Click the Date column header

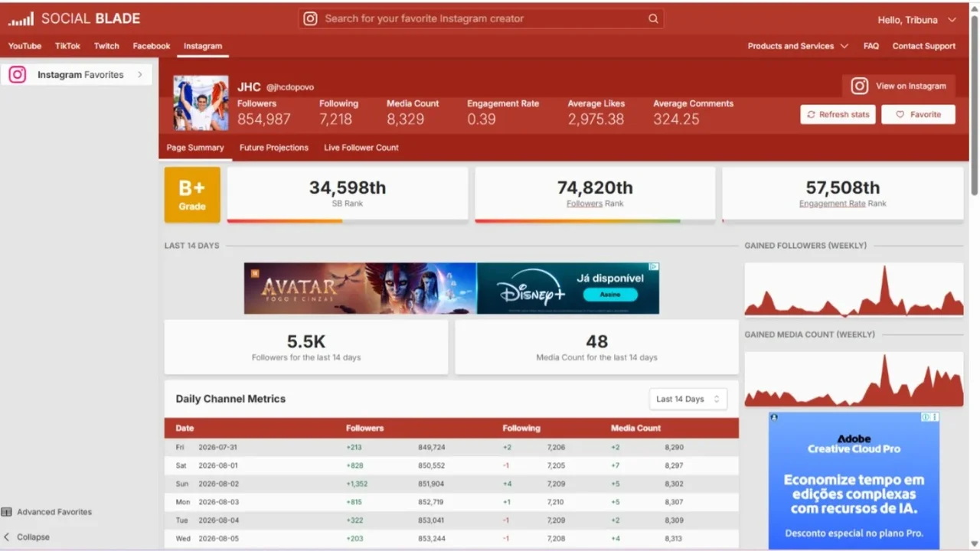pos(185,429)
